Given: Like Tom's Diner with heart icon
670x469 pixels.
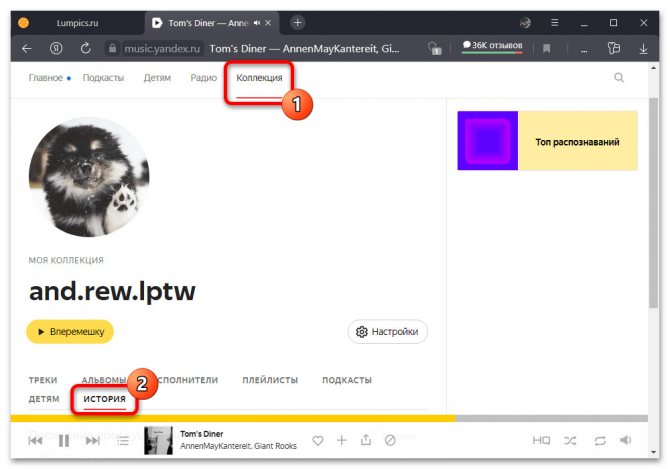Looking at the screenshot, I should point(318,440).
